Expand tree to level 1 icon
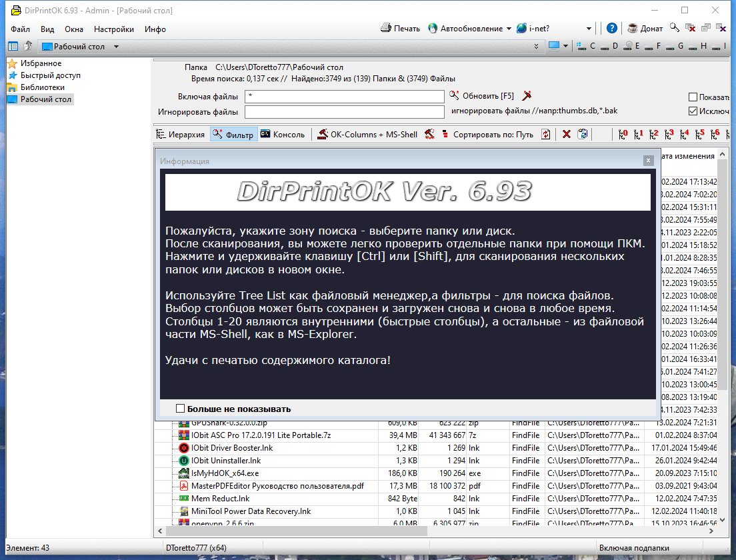Viewport: 736px width, 560px height. click(x=639, y=134)
